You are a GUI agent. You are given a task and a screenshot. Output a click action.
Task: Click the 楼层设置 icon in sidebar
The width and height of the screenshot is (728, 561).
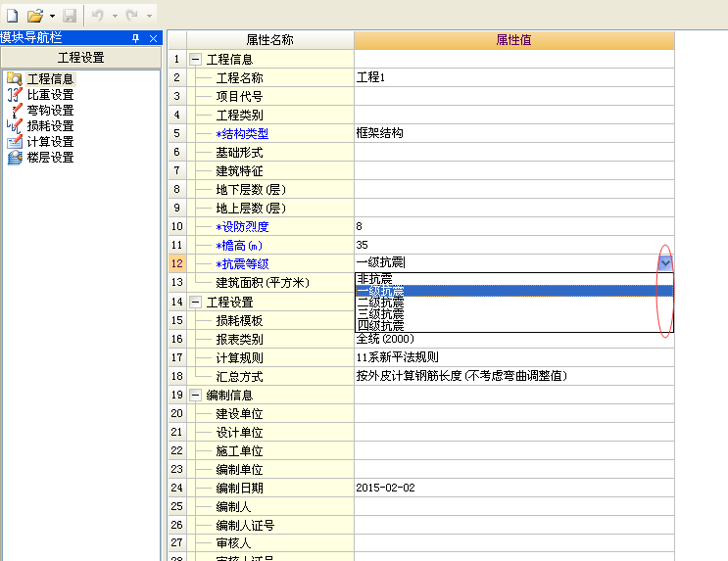click(15, 158)
